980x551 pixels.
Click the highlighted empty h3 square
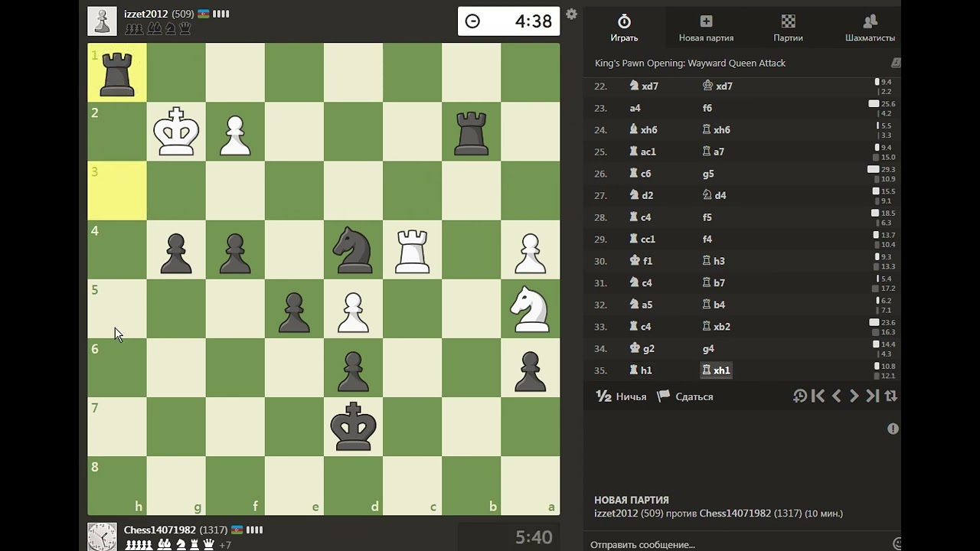click(x=117, y=190)
